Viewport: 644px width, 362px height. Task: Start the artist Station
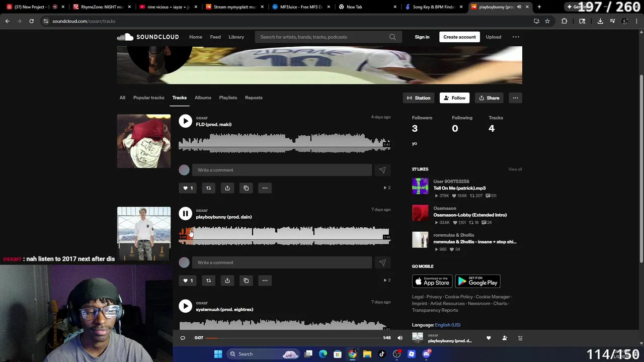pos(419,98)
